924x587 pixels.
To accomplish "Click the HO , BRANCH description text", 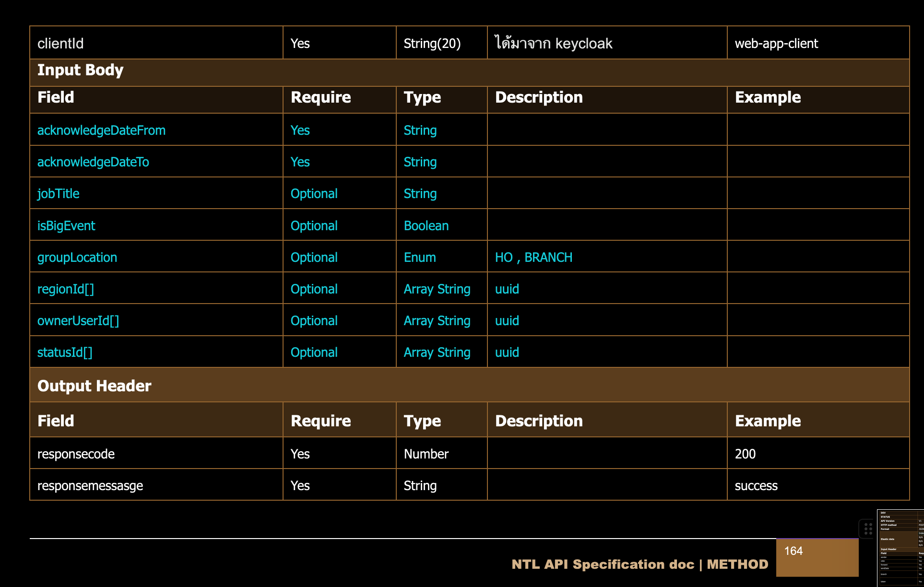I will (533, 258).
